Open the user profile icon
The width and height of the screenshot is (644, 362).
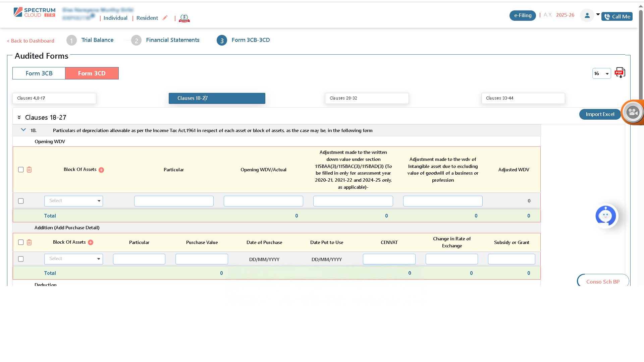pos(587,15)
